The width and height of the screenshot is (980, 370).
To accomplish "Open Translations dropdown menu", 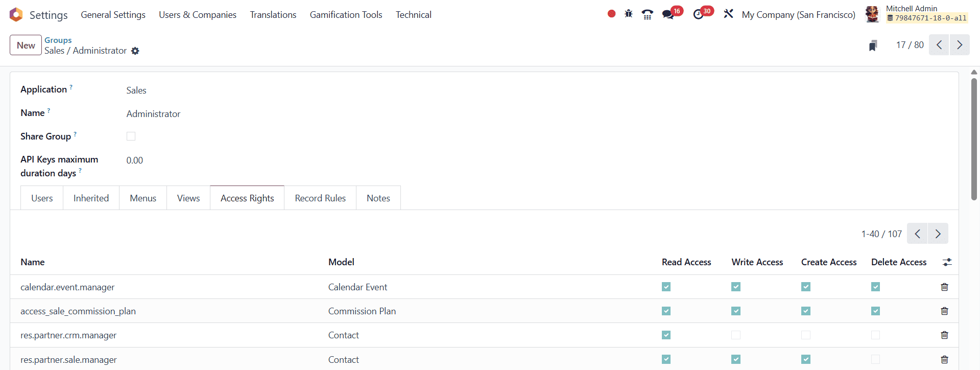I will 273,15.
